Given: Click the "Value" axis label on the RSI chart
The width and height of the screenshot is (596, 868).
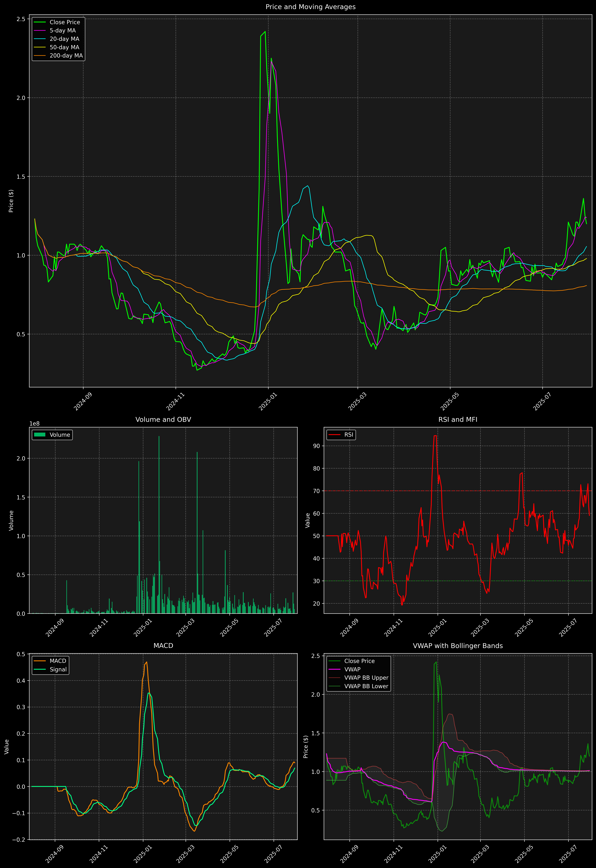Looking at the screenshot, I should (308, 520).
